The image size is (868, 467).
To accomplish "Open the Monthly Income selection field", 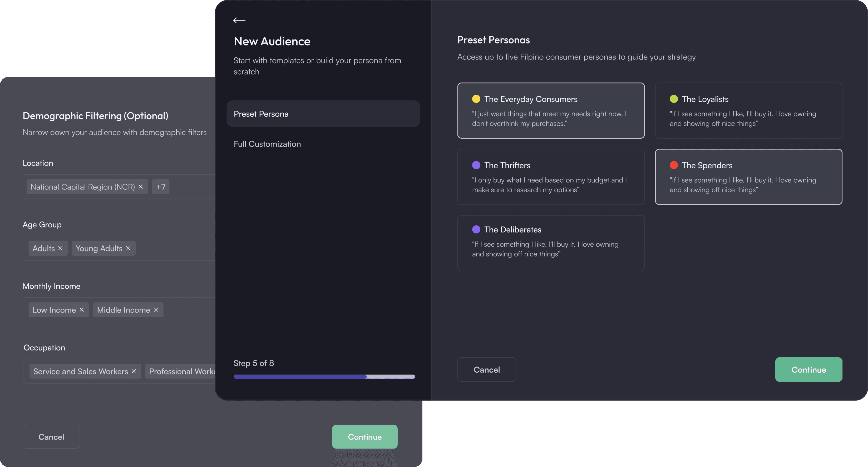I will pos(189,310).
